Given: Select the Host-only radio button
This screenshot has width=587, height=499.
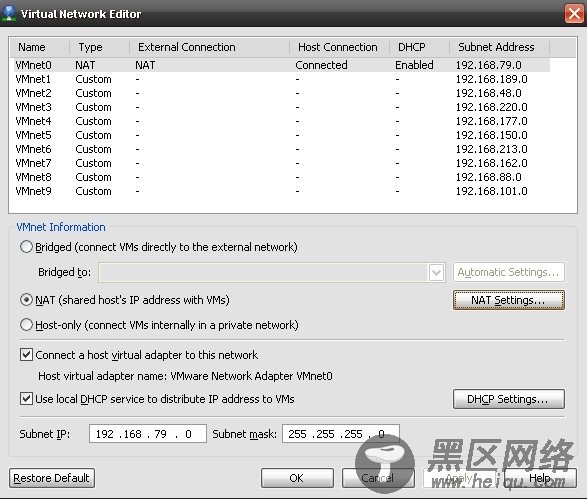Looking at the screenshot, I should (x=26, y=325).
